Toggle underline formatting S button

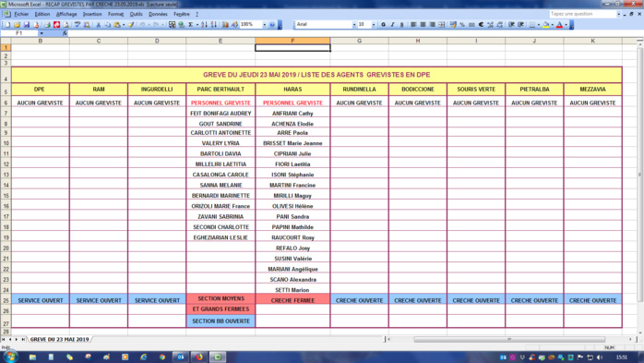click(x=401, y=25)
